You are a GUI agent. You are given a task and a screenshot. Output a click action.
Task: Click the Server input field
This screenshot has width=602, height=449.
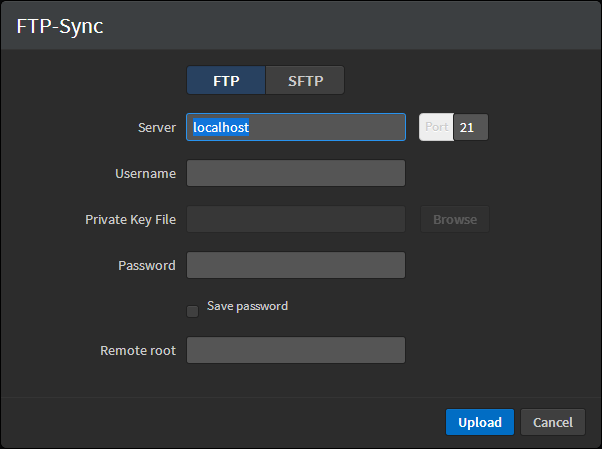[x=296, y=128]
